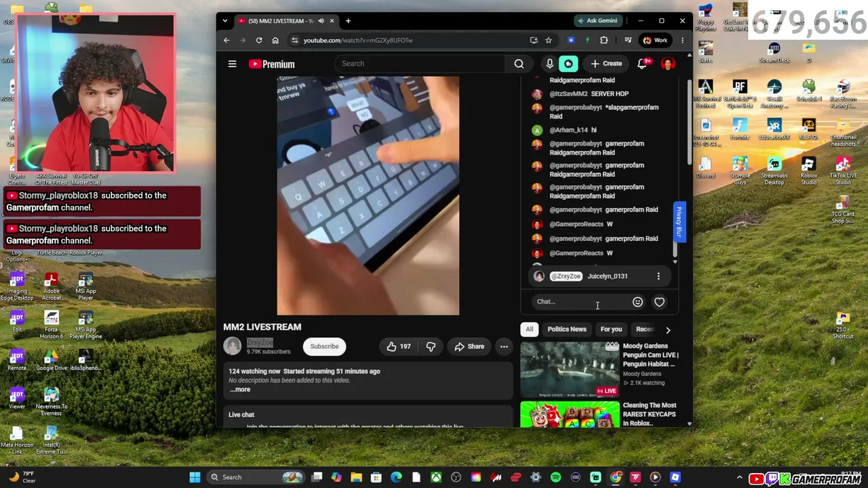Click the livestream video player
The image size is (868, 488).
pos(368,196)
